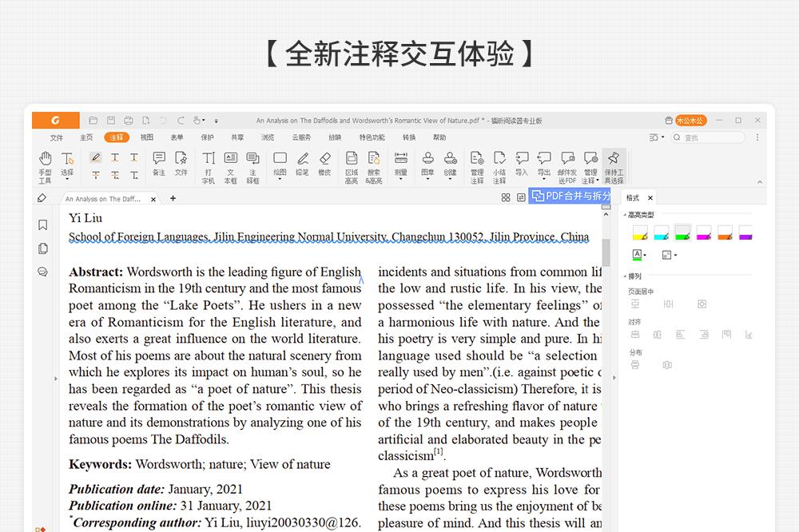Choose the cyan highlight swatch
799x532 pixels.
tap(661, 232)
